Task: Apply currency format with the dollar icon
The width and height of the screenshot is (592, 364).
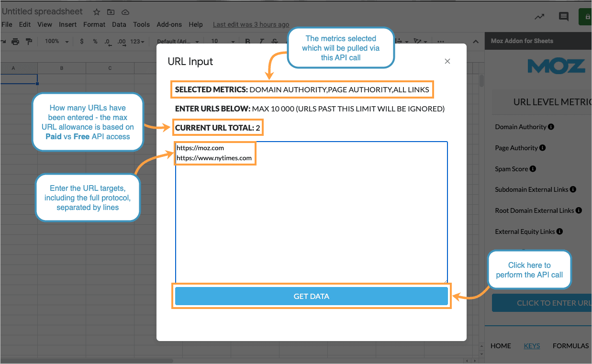Action: click(81, 42)
